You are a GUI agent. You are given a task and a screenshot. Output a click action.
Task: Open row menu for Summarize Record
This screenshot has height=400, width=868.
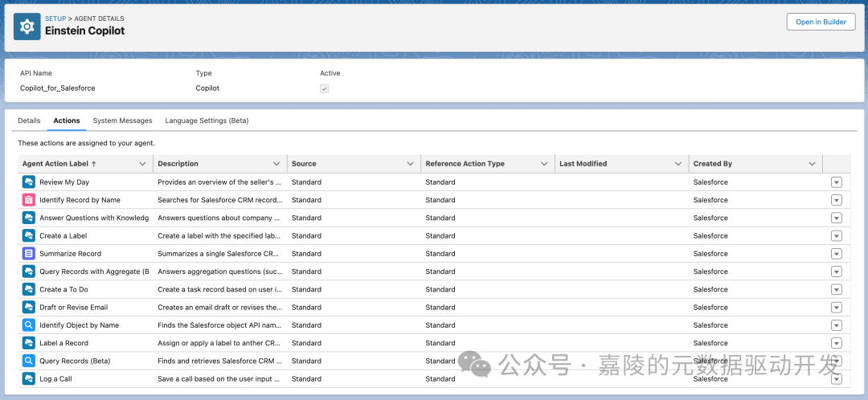[837, 254]
